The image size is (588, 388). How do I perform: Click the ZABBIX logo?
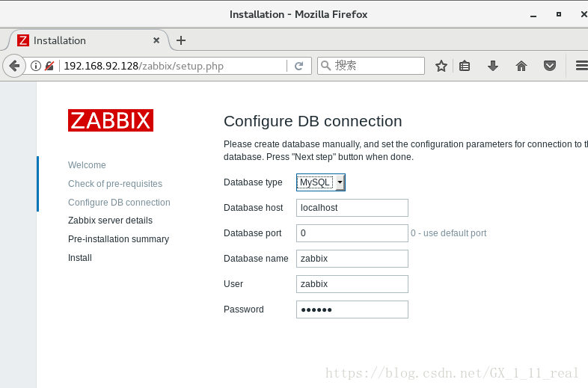click(x=111, y=120)
